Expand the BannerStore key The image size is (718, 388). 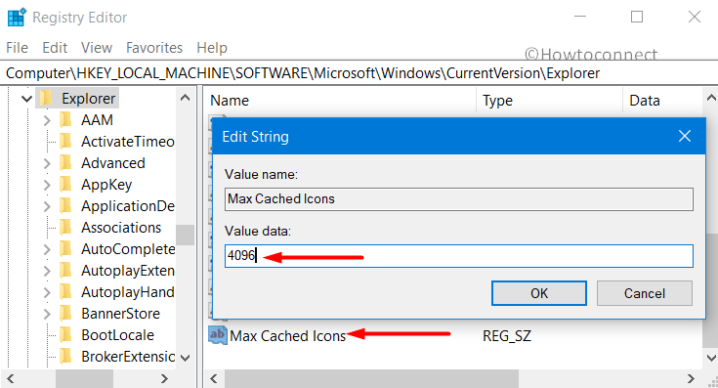47,314
